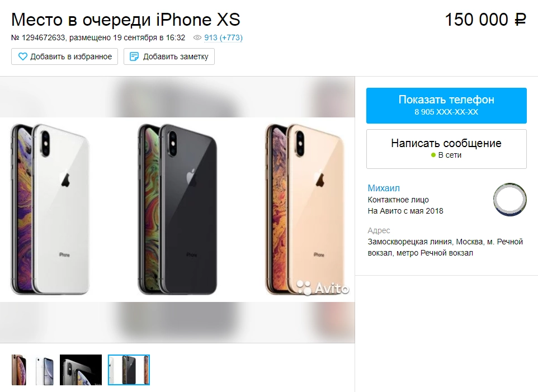This screenshot has height=392, width=538.
Task: Open seller profile link Михаил
Action: point(384,188)
